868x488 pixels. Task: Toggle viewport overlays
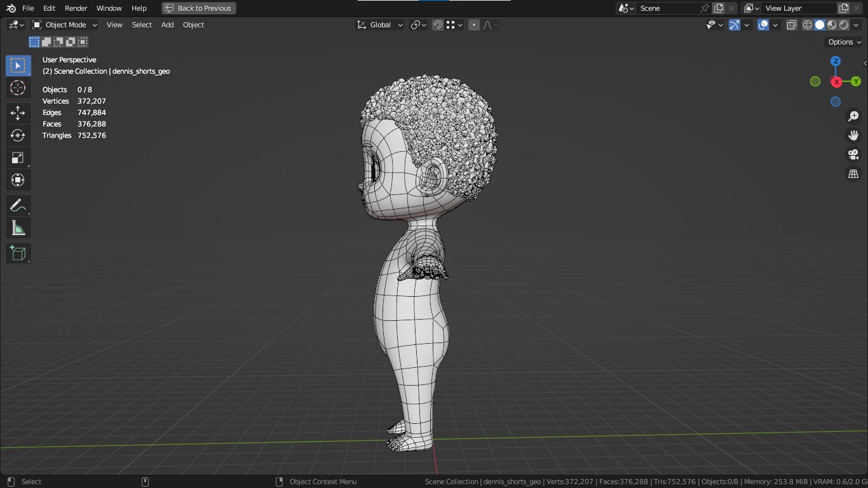click(x=763, y=25)
